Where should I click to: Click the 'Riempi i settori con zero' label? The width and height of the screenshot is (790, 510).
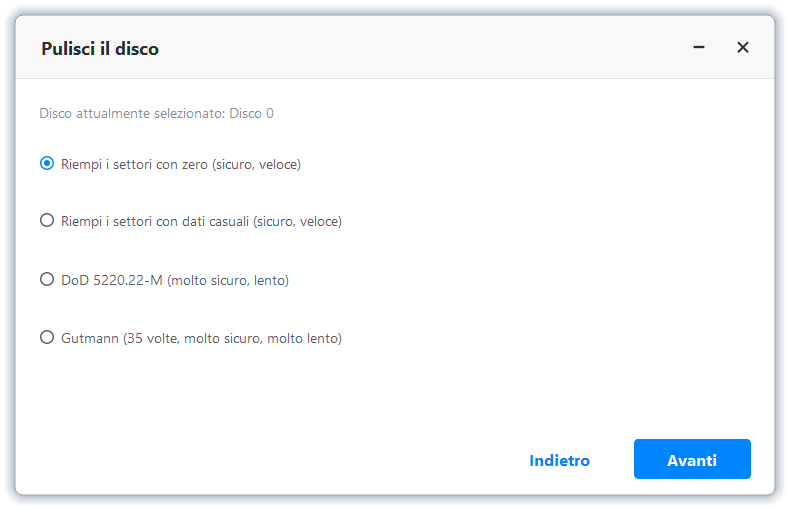(135, 164)
